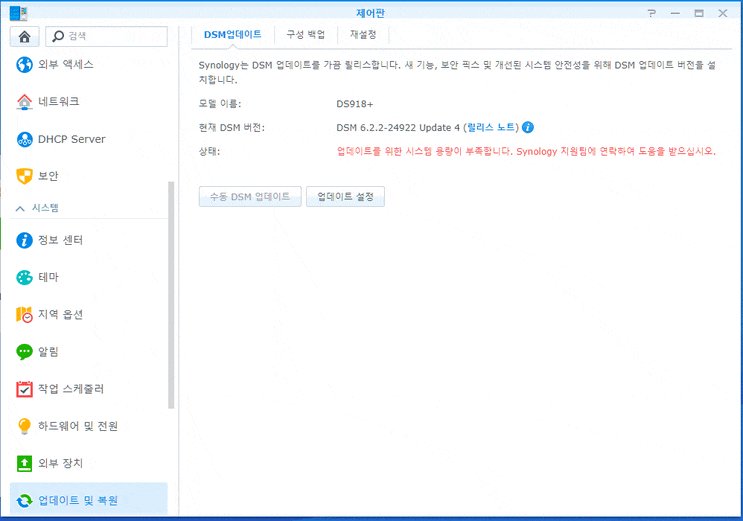Open 지역 옵션 settings
The height and width of the screenshot is (521, 743).
pyautogui.click(x=89, y=314)
